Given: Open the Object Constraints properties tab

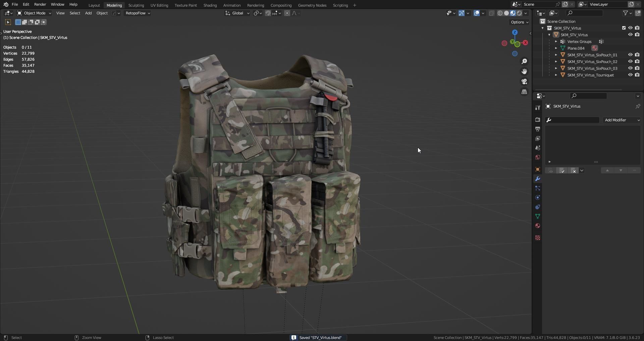Looking at the screenshot, I should pyautogui.click(x=538, y=207).
